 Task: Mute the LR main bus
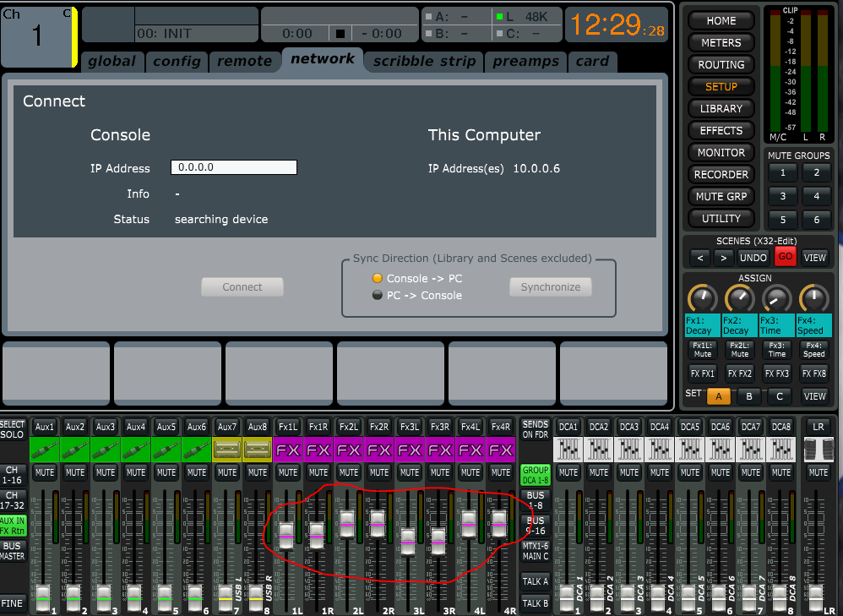click(819, 472)
